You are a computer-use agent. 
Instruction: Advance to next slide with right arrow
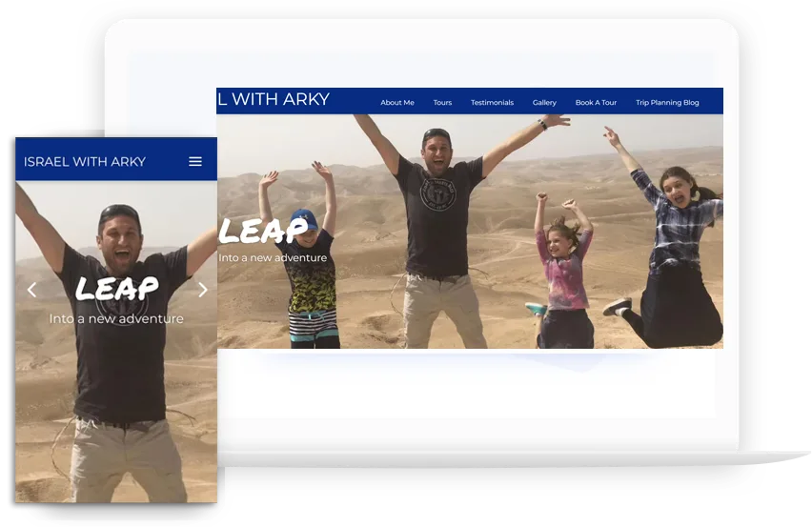pos(202,290)
